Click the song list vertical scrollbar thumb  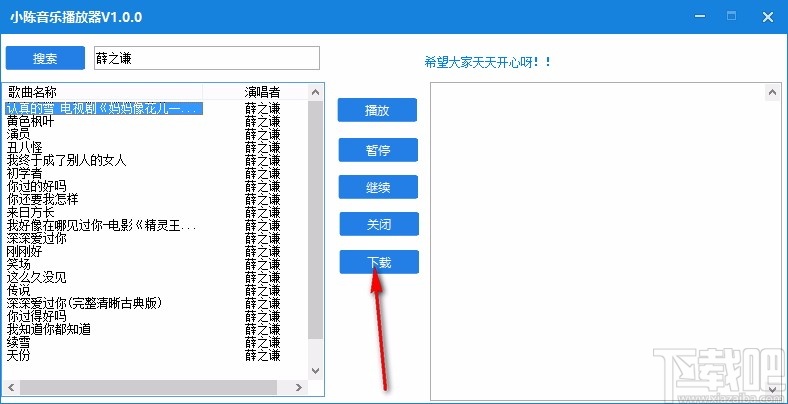(316, 220)
